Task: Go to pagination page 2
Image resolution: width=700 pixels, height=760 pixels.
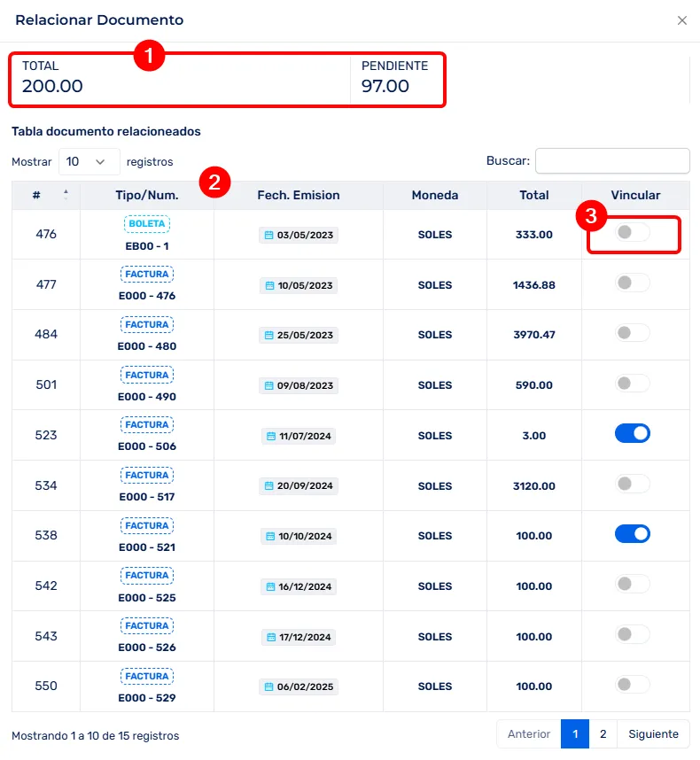Action: [603, 734]
